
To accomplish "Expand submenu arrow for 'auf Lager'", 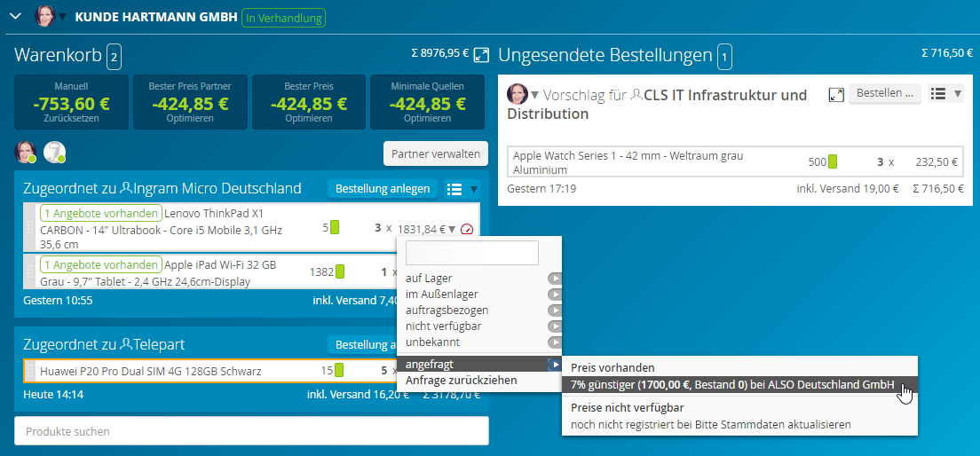I will [x=555, y=279].
